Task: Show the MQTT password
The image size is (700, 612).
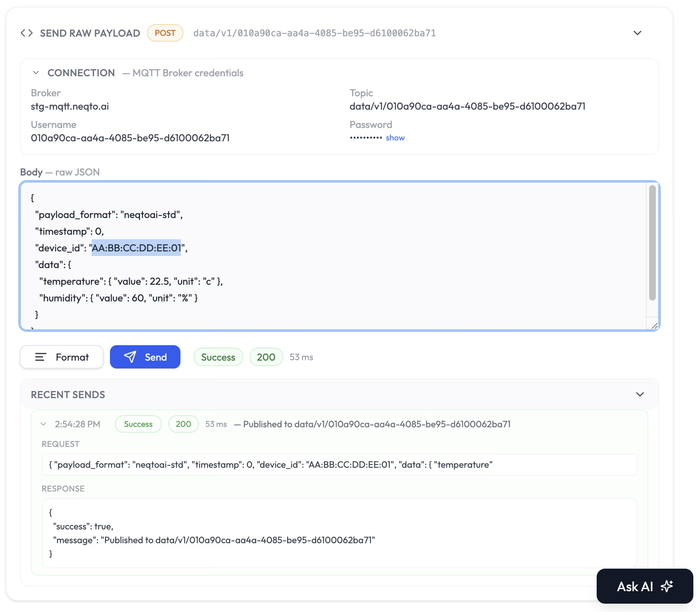Action: 395,138
